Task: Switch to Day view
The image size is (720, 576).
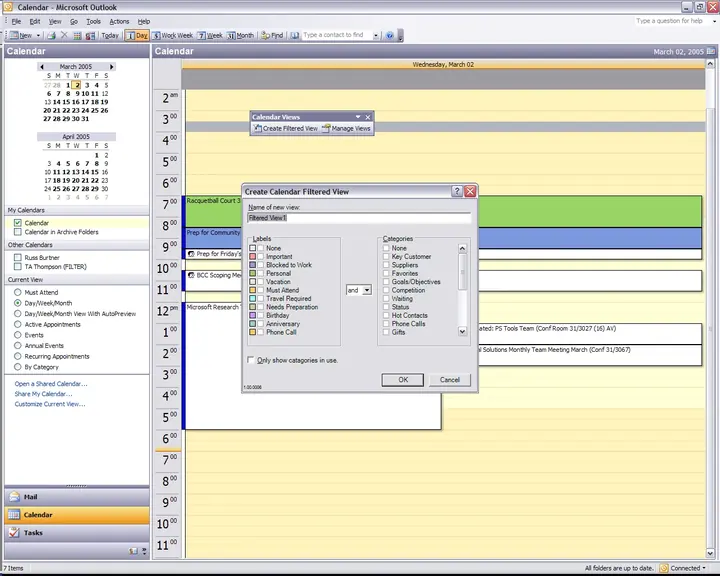Action: tap(137, 35)
